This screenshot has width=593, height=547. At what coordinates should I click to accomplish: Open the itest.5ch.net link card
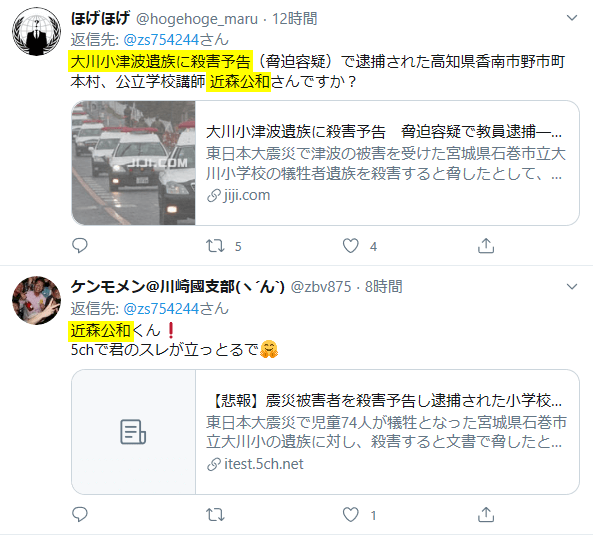click(325, 432)
